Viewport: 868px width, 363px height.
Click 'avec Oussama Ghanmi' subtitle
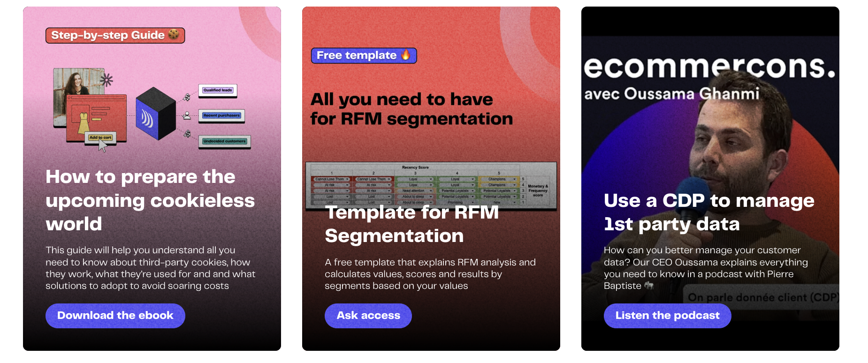[x=671, y=94]
